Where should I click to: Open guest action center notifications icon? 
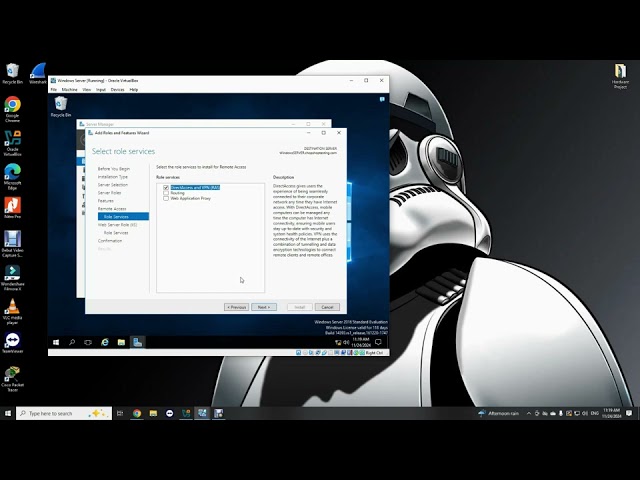coord(378,342)
